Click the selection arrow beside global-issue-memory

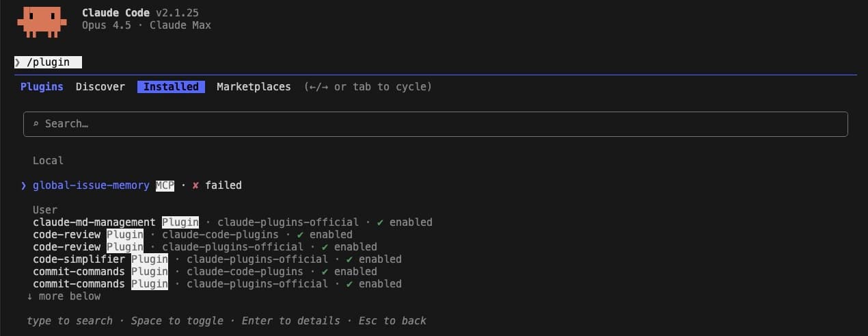[x=23, y=185]
